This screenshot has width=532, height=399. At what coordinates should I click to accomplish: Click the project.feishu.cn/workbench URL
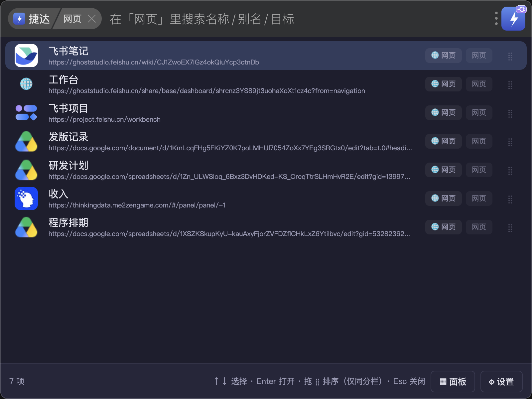pyautogui.click(x=104, y=119)
